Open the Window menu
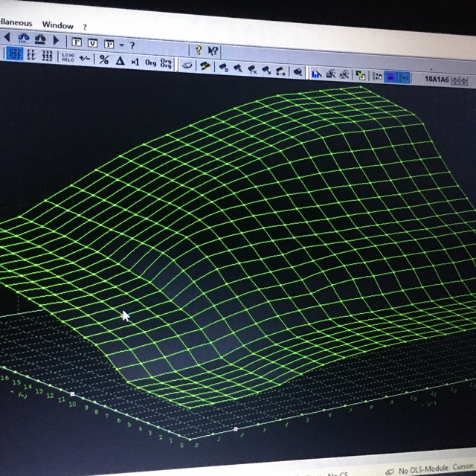This screenshot has height=476, width=476. tap(57, 25)
